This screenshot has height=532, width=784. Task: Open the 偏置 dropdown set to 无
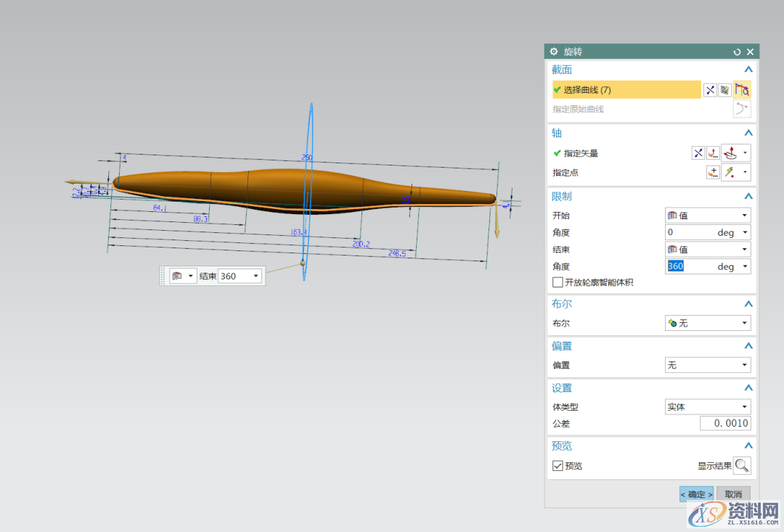[708, 365]
